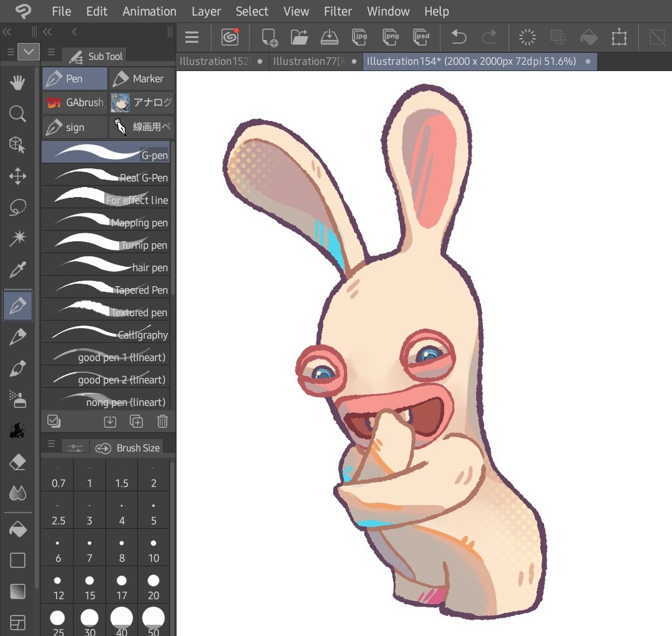Select the Lasso selection tool
Screen dimensions: 672x636
click(x=17, y=207)
